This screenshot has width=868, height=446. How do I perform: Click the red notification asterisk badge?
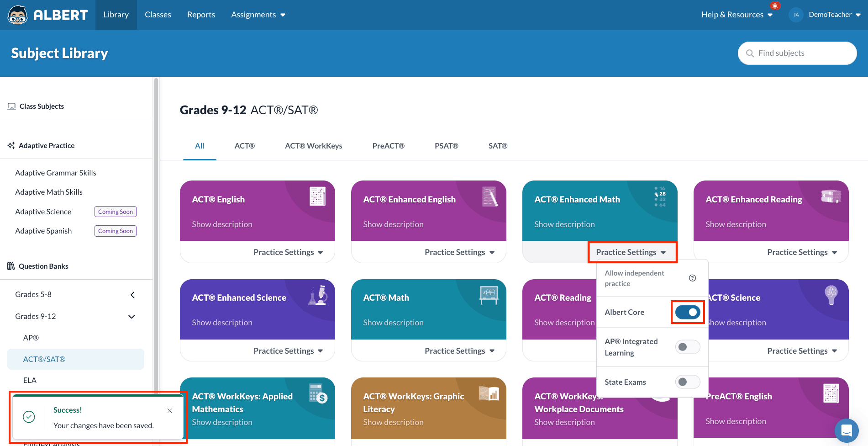coord(775,6)
